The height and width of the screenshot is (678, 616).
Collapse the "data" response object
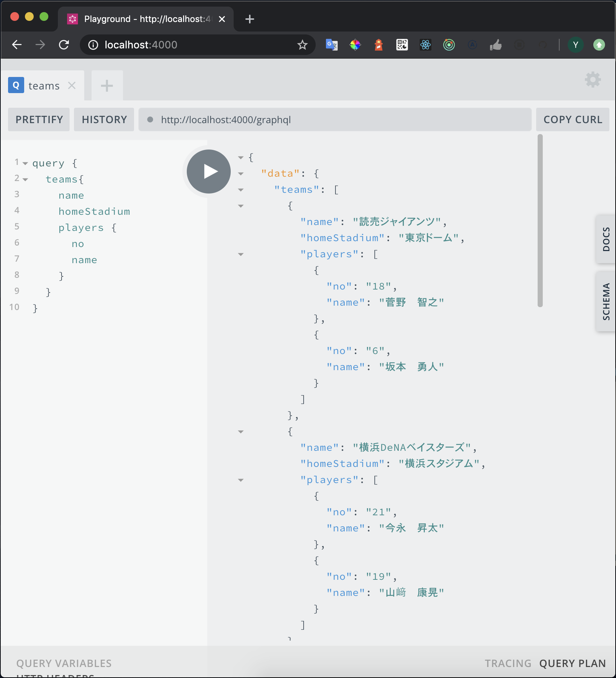click(x=241, y=174)
